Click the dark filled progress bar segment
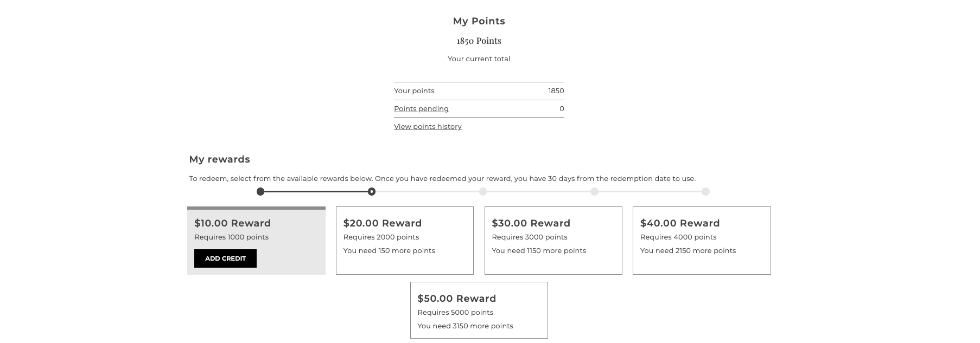 315,191
